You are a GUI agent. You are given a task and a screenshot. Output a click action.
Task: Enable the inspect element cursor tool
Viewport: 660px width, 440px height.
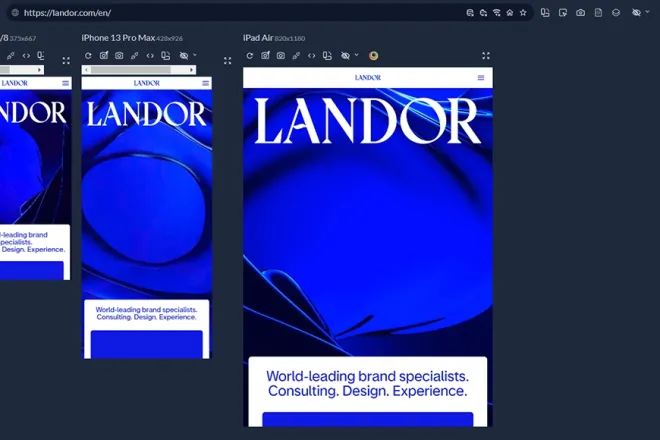click(x=563, y=13)
